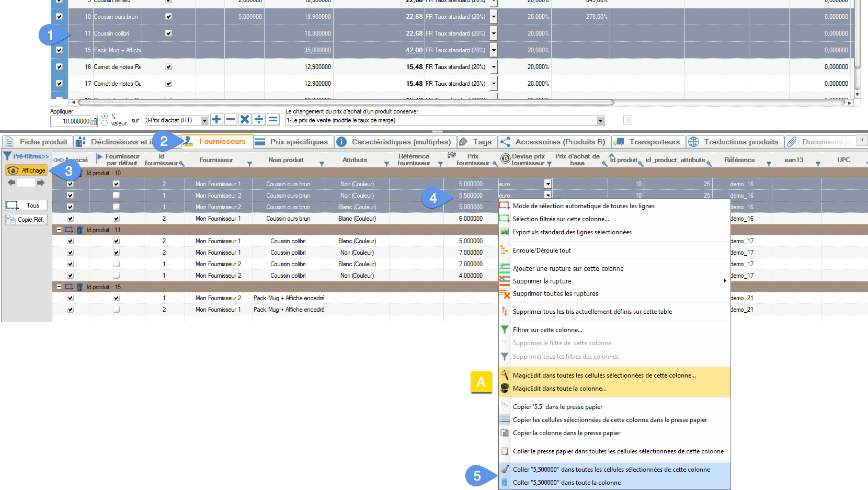Click the divide operation button

click(x=259, y=120)
